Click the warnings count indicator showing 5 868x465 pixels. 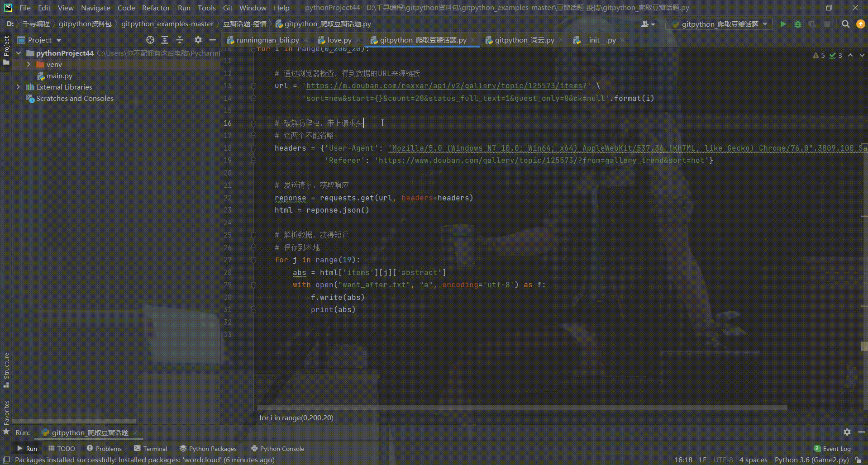[819, 55]
